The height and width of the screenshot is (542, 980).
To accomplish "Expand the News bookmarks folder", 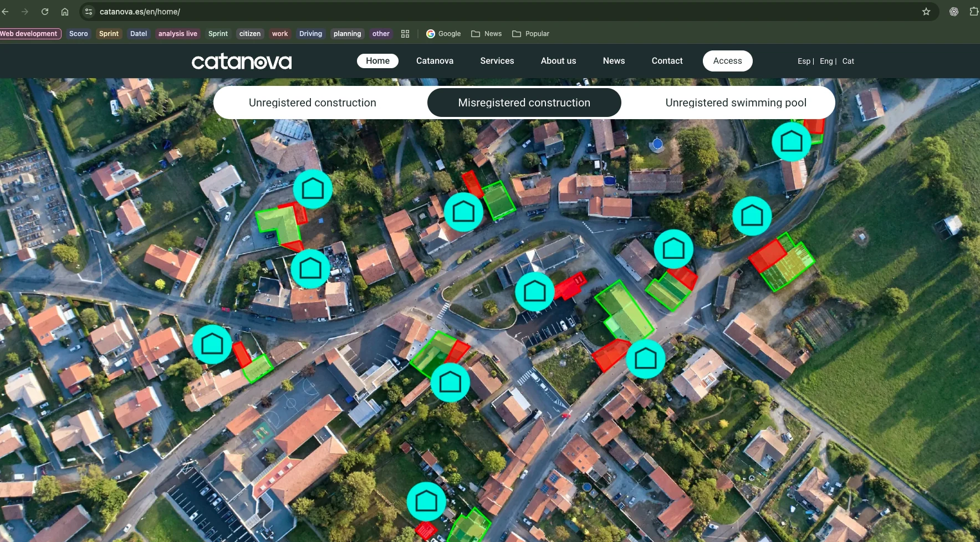I will [x=487, y=34].
